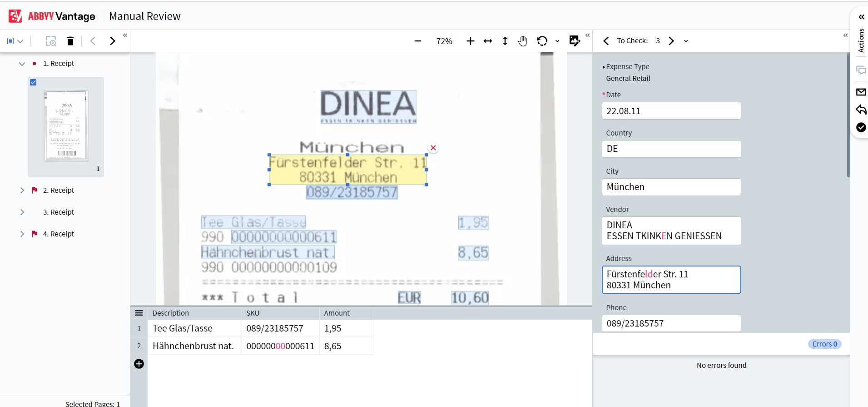Viewport: 868px width, 407px height.
Task: Click the Vendor field with DINEA
Action: [671, 231]
